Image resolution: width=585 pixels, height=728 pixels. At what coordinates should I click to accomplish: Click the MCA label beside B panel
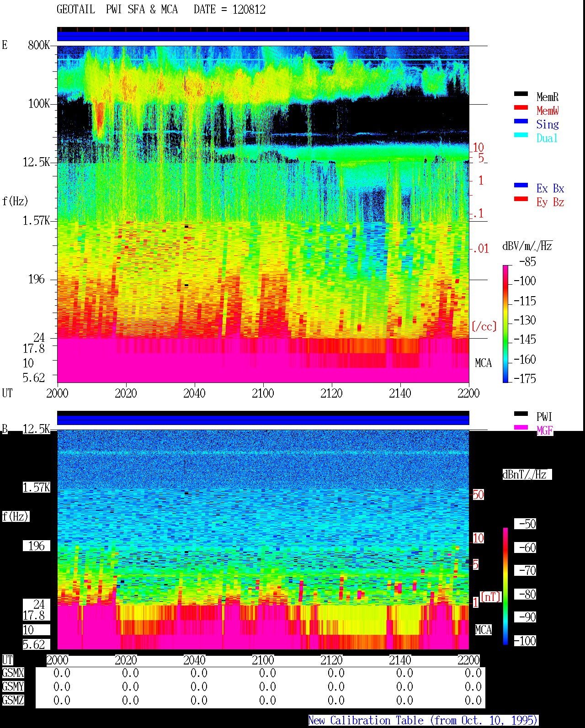pos(483,630)
